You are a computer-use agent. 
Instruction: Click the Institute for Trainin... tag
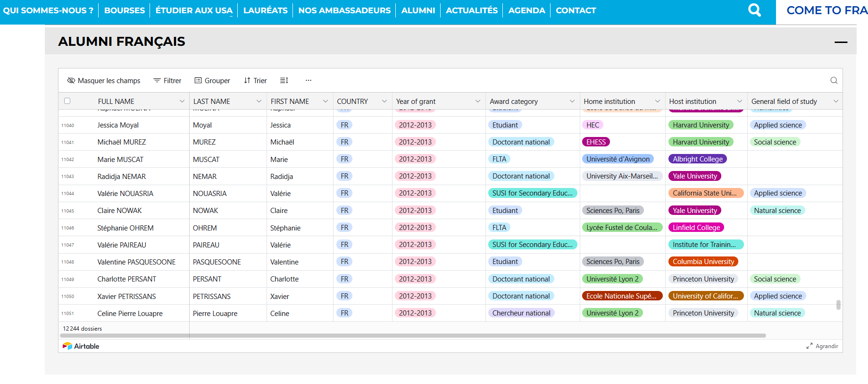tap(706, 245)
